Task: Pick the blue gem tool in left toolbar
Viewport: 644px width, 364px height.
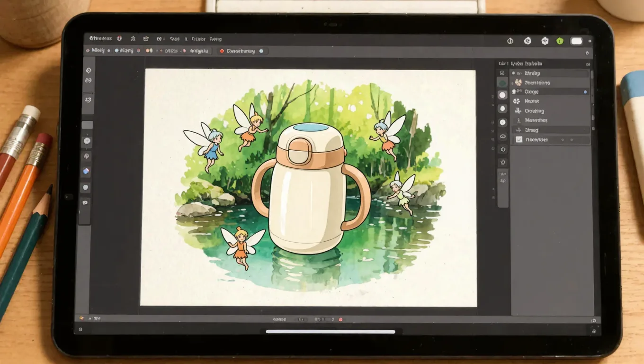Action: pyautogui.click(x=86, y=171)
